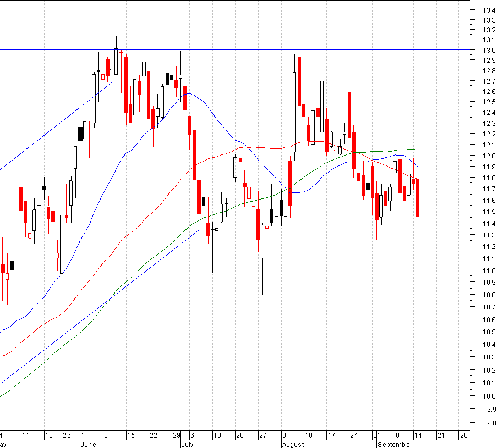Select the 12.5 price axis label
Viewport: 498px width, 448px height.
(489, 102)
